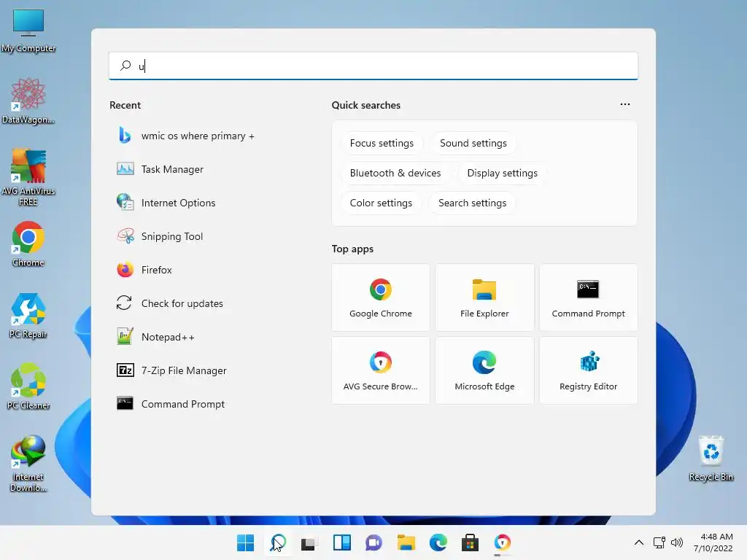The width and height of the screenshot is (747, 560).
Task: Select the Sound settings quick search
Action: tap(473, 144)
